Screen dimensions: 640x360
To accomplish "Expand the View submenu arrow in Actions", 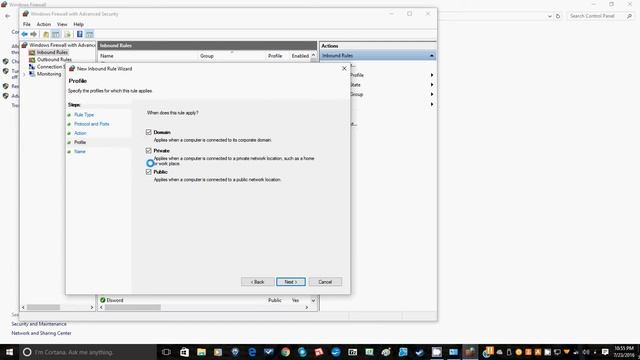I will tap(432, 104).
